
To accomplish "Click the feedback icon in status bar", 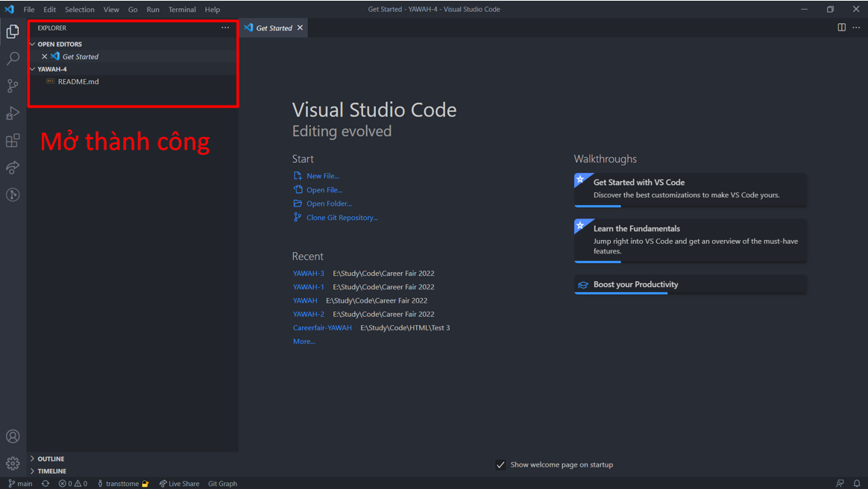I will (840, 484).
